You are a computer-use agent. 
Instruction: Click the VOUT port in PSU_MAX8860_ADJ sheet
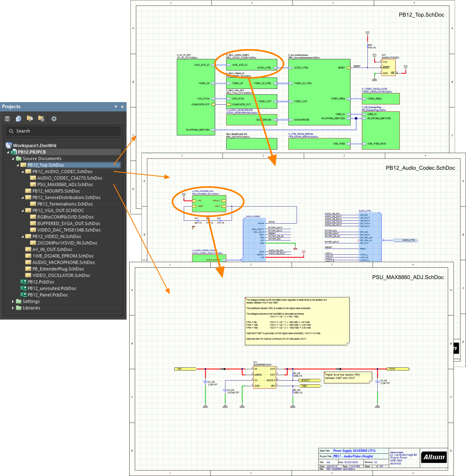pos(398,369)
